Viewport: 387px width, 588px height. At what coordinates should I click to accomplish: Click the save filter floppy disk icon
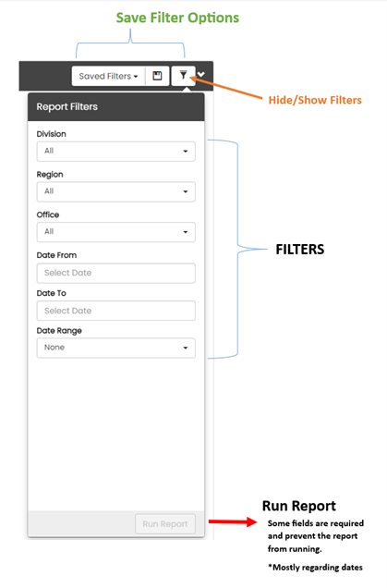coord(157,76)
